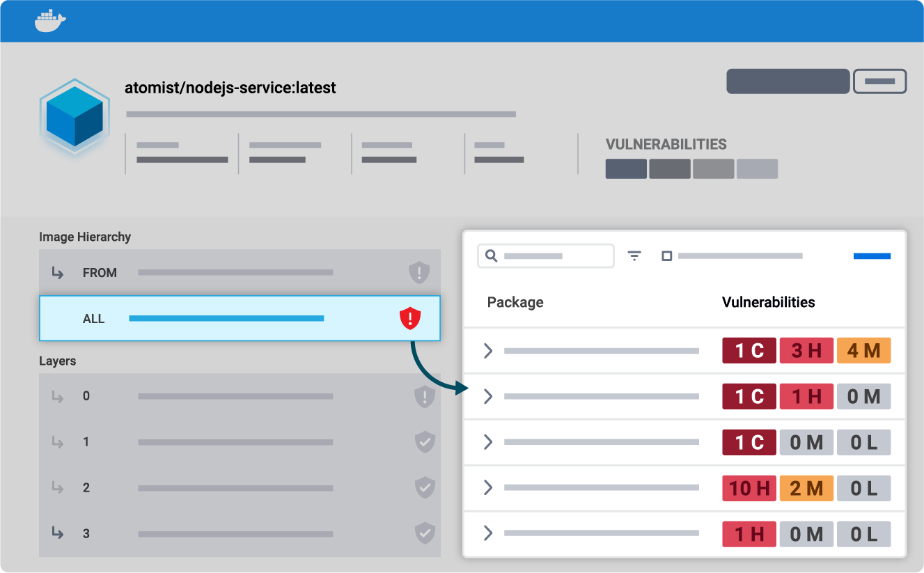Screen dimensions: 924x573
Task: Select the ALL image hierarchy row
Action: pyautogui.click(x=240, y=319)
